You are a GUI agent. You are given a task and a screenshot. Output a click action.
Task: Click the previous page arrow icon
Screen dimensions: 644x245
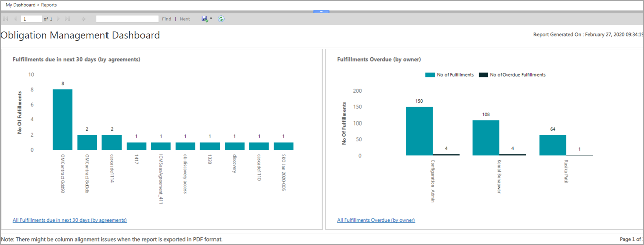(15, 19)
